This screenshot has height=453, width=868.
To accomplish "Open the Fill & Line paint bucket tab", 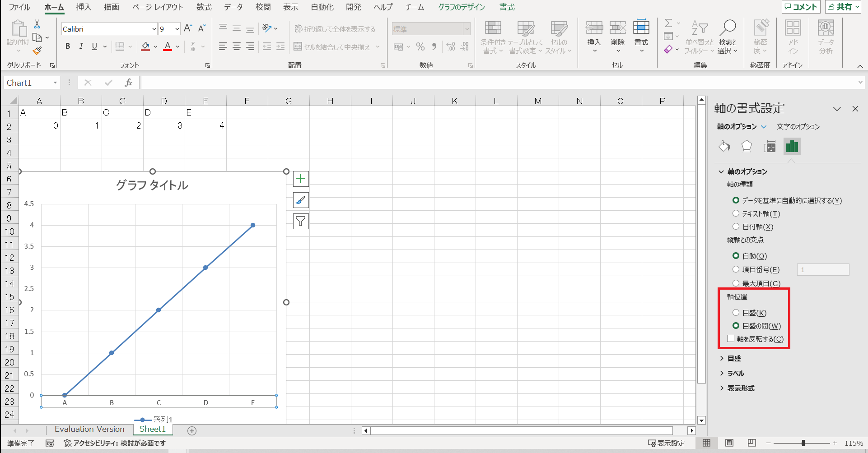I will pos(724,146).
